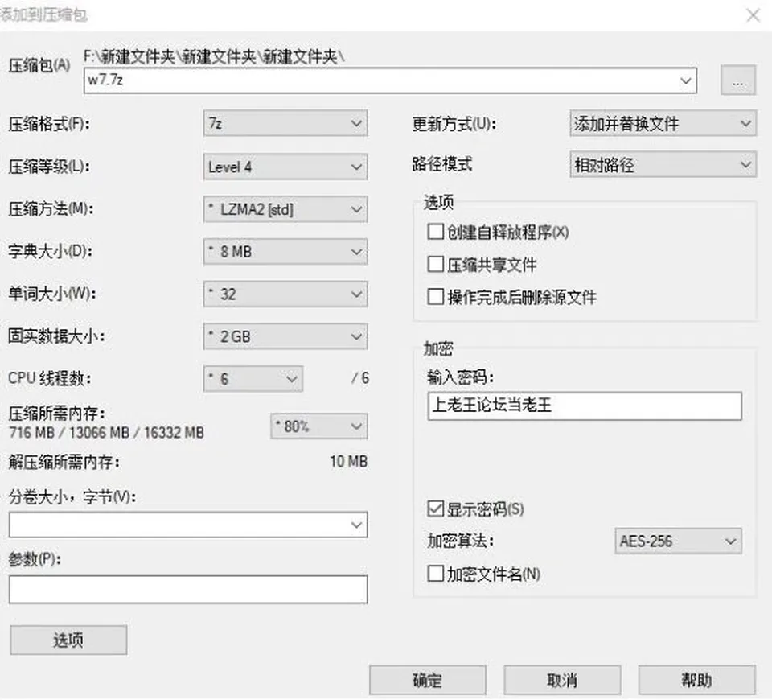Open the 分卷大小 volume size combo box
The width and height of the screenshot is (772, 700).
click(x=188, y=525)
